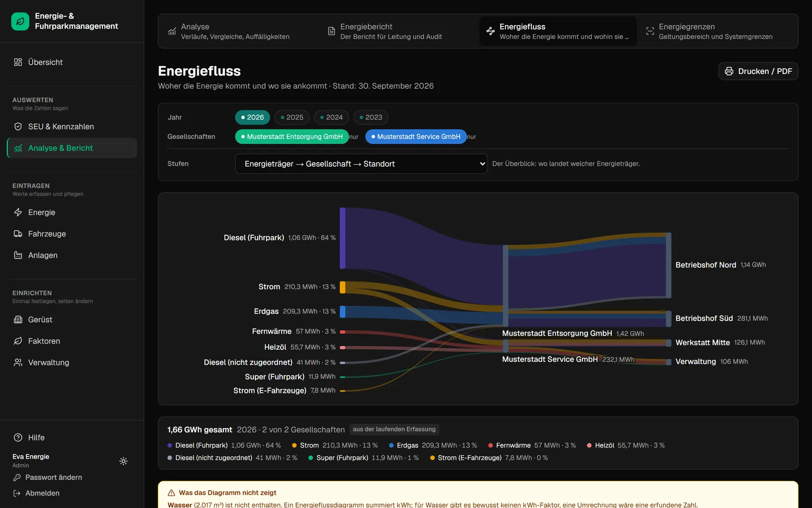The height and width of the screenshot is (508, 812).
Task: Click the orange Strom Sankey node bar
Action: click(343, 287)
